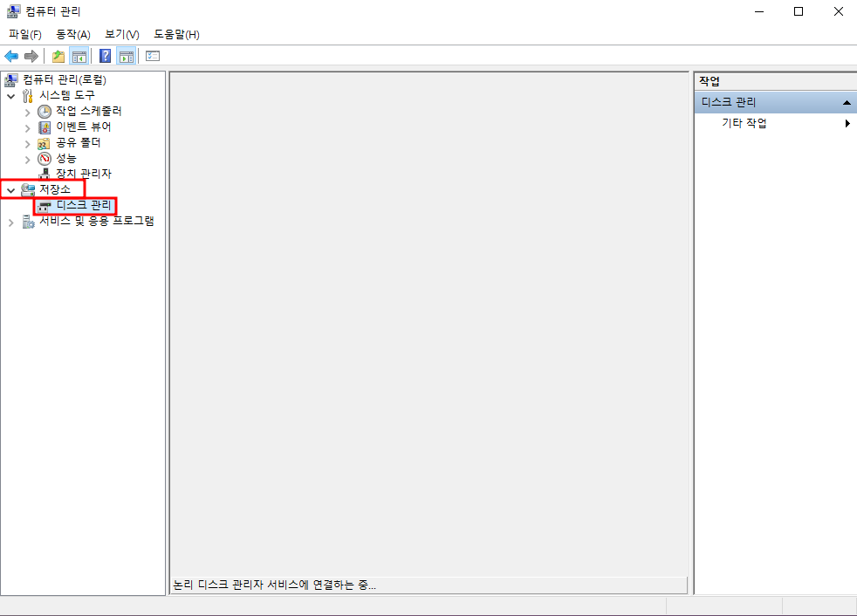
Task: Select 장치 관리자 label
Action: pyautogui.click(x=84, y=174)
